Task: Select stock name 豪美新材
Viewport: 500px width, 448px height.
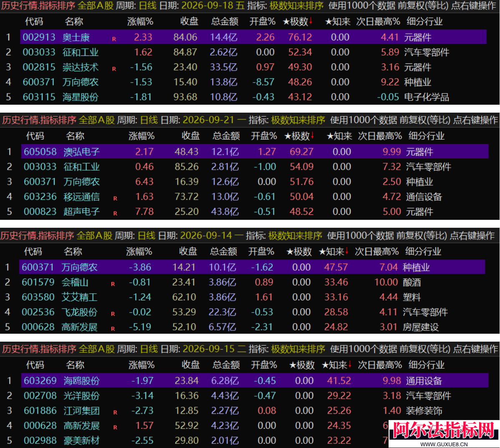Action: 82,440
